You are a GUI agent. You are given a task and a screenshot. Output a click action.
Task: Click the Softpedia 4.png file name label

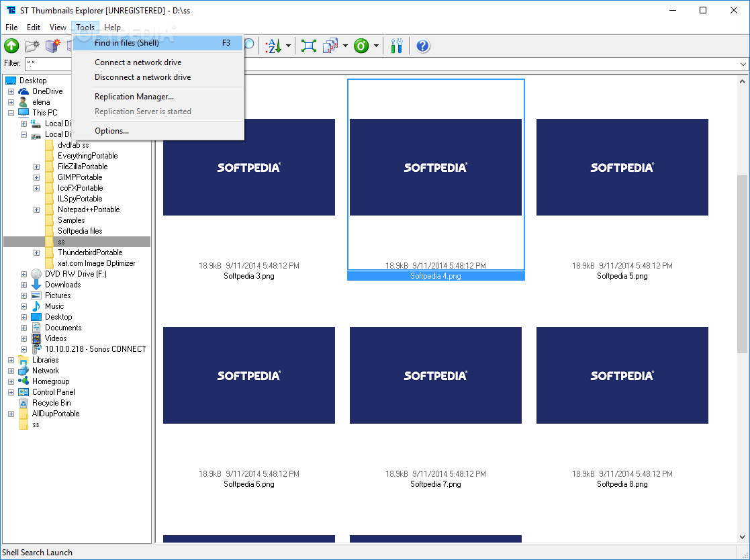tap(435, 276)
